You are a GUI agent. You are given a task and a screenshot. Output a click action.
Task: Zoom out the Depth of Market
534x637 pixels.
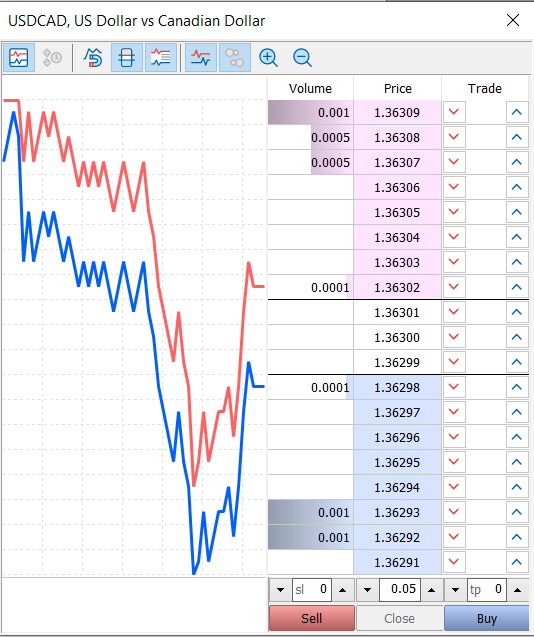(x=302, y=58)
